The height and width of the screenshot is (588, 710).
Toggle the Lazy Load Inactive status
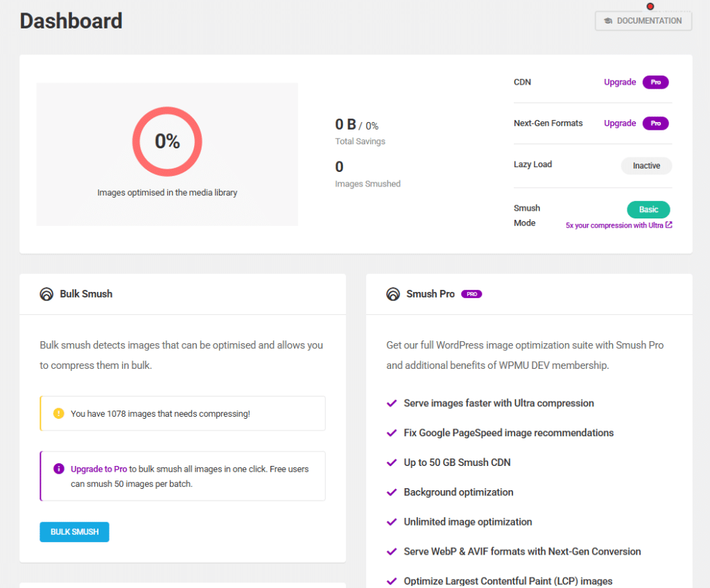click(x=646, y=166)
